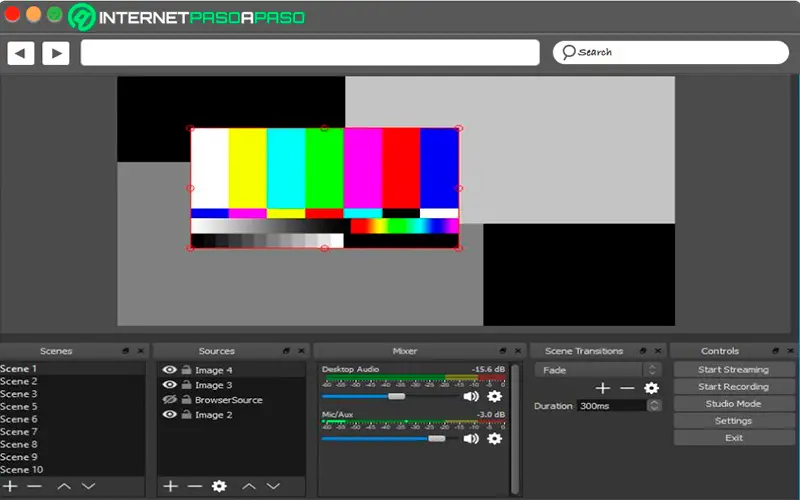Enable Studio Mode

pos(734,404)
